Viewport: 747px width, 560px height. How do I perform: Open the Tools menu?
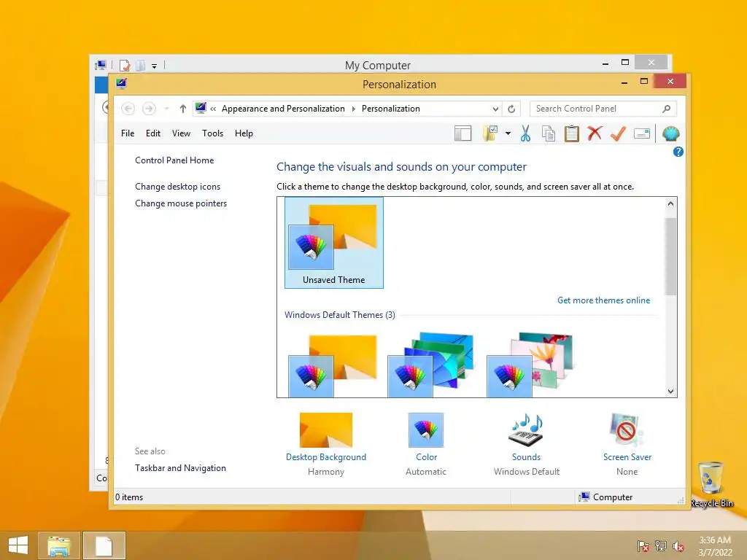point(212,133)
